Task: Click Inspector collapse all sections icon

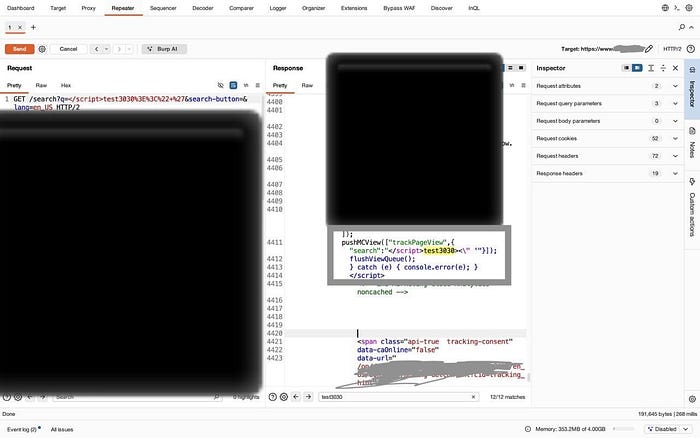Action: pos(663,68)
